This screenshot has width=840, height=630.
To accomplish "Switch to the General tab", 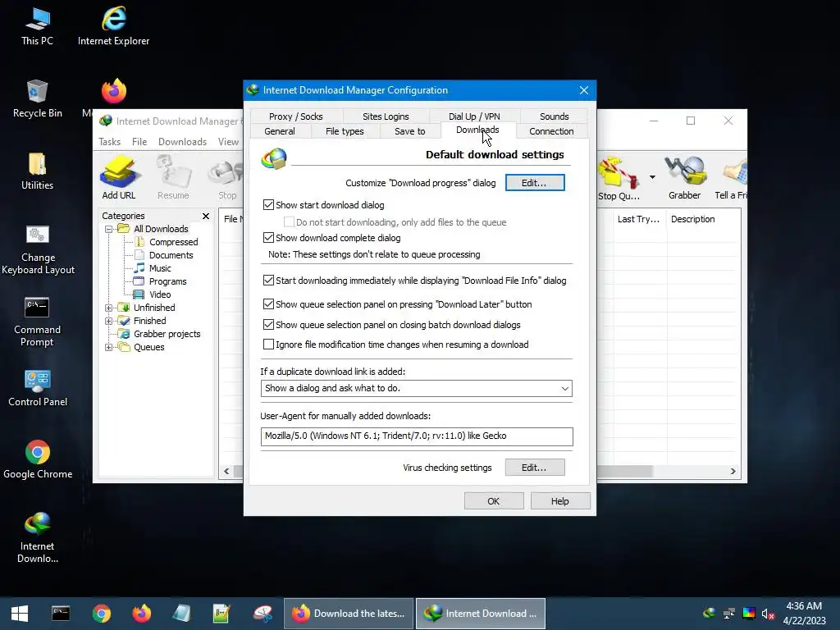I will pyautogui.click(x=280, y=131).
